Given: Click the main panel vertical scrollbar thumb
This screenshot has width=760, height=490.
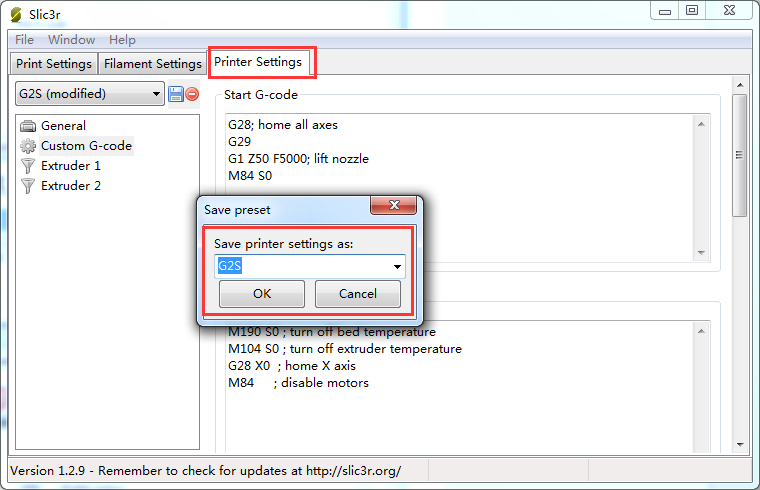Looking at the screenshot, I should tap(739, 155).
